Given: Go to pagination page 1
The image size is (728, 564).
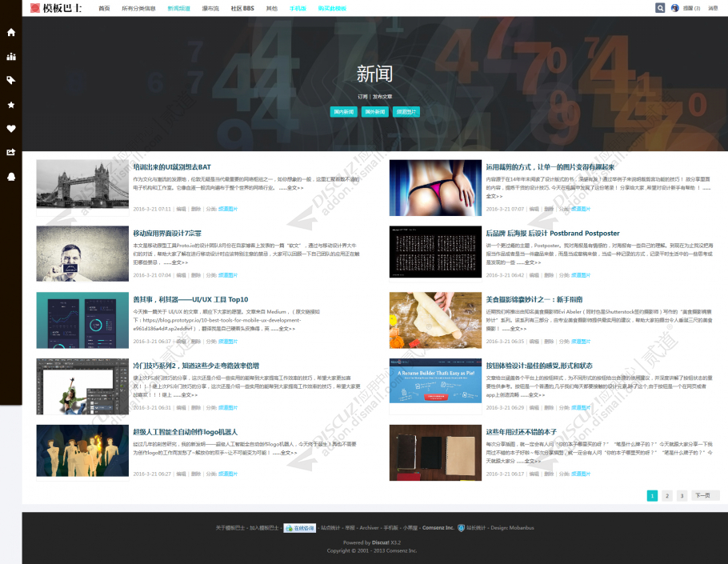Looking at the screenshot, I should 652,496.
